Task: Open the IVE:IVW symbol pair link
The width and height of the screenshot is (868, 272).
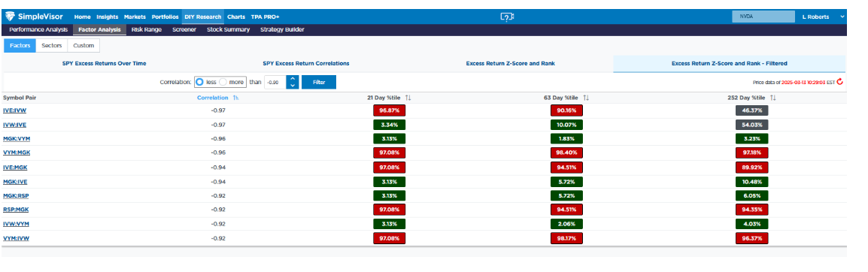Action: coord(15,110)
